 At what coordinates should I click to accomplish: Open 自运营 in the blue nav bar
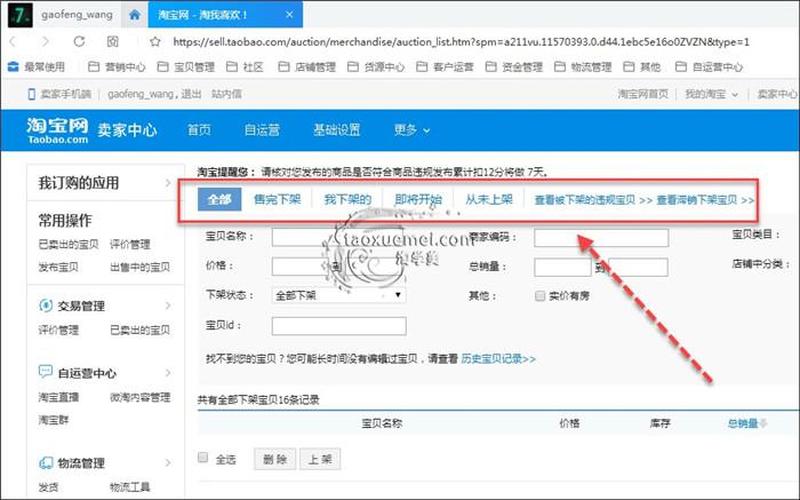pos(262,130)
